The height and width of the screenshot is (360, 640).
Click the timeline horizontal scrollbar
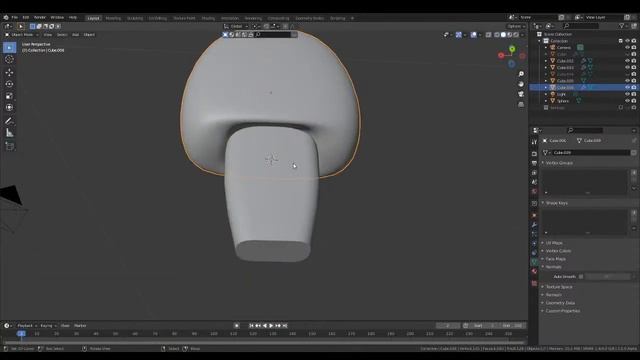click(264, 342)
